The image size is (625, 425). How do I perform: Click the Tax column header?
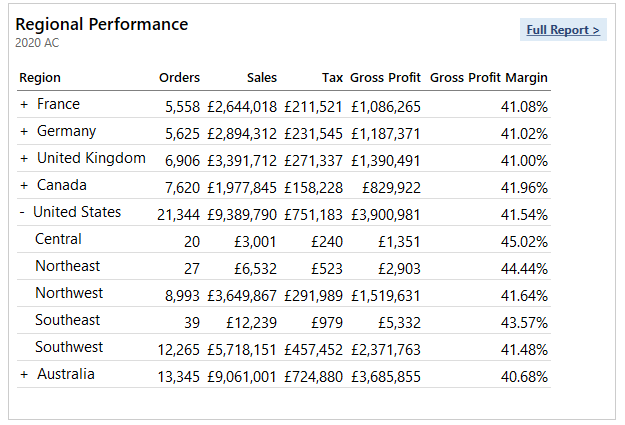coord(332,78)
